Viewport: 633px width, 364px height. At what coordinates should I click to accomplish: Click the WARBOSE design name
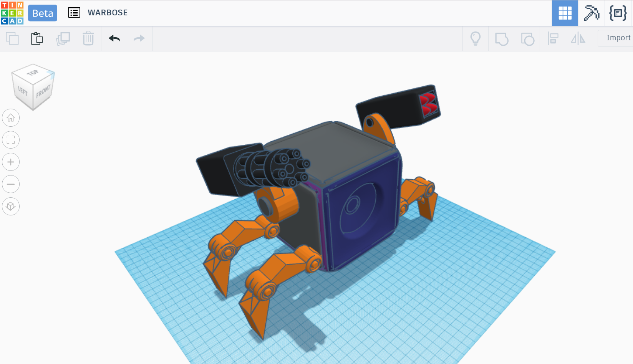(x=108, y=13)
